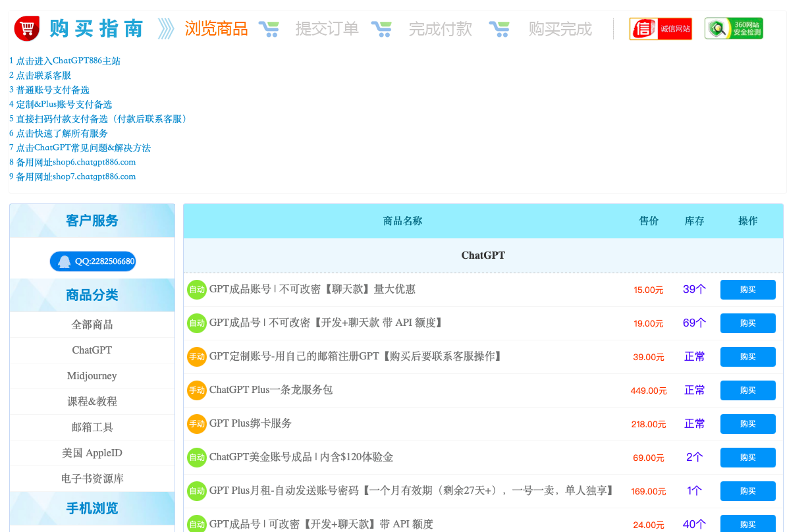Click the red shopping cart site logo
Image resolution: width=810 pixels, height=532 pixels.
pyautogui.click(x=26, y=28)
